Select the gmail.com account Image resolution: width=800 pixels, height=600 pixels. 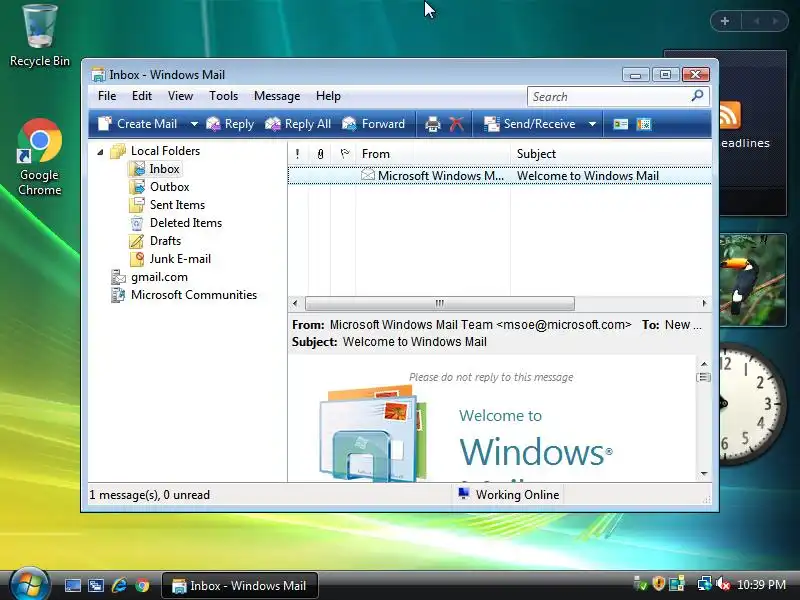(159, 277)
